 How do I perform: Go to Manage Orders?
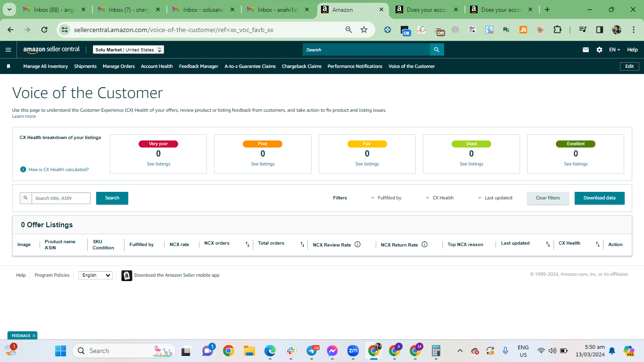tap(119, 66)
